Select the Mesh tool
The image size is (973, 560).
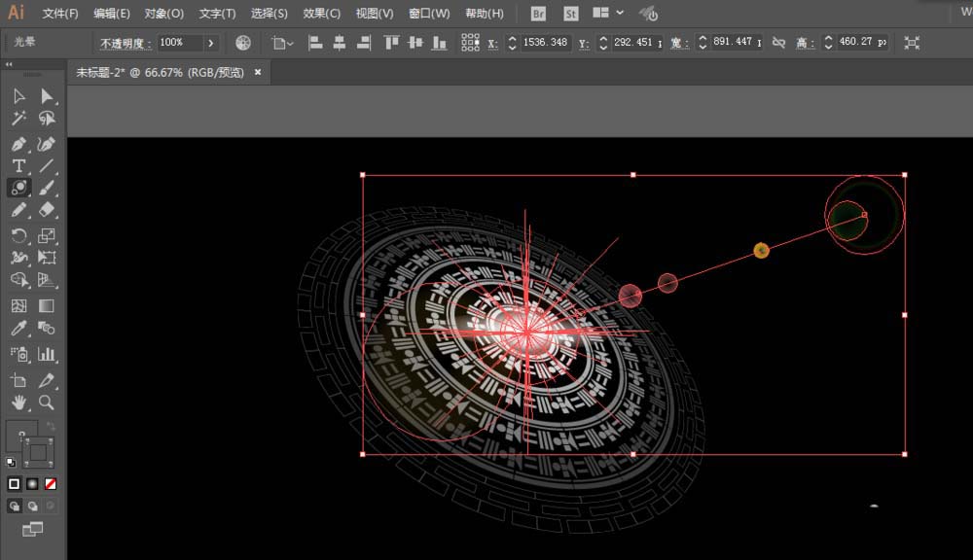[x=18, y=305]
